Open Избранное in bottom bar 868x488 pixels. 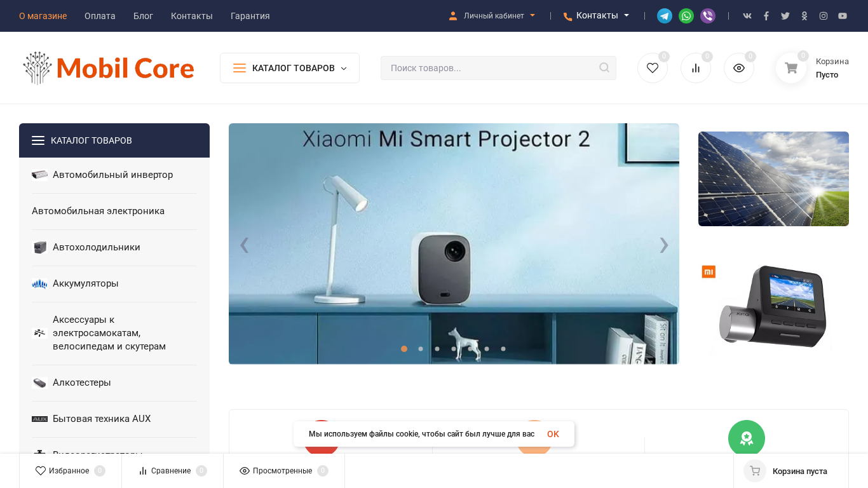71,471
